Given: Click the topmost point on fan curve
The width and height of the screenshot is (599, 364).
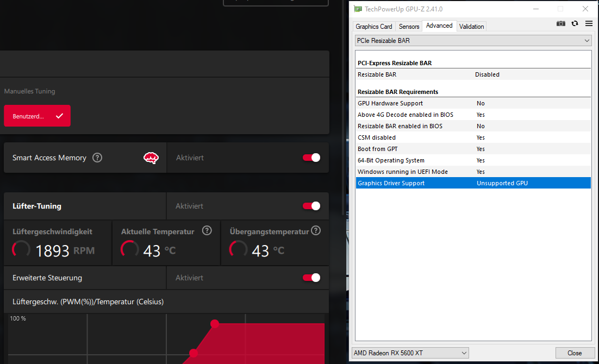Looking at the screenshot, I should [x=215, y=323].
